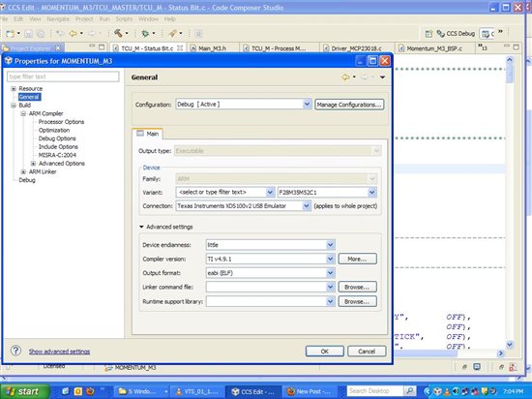Open the Linker command file dropdown
The width and height of the screenshot is (532, 399).
click(331, 288)
